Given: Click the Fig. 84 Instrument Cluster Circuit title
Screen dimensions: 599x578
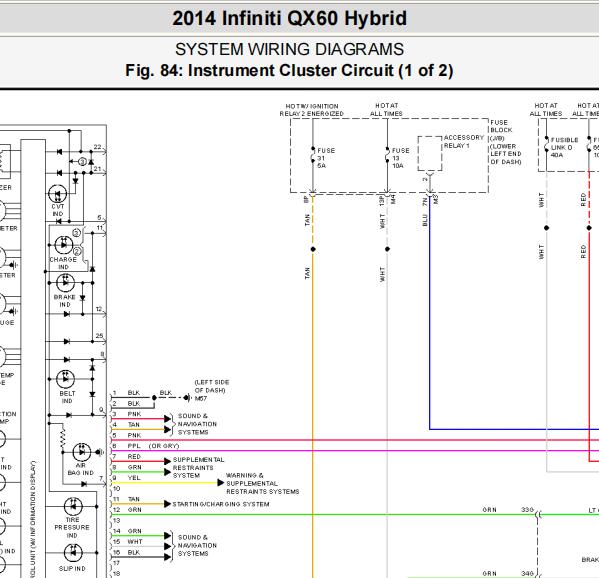Looking at the screenshot, I should 289,71.
